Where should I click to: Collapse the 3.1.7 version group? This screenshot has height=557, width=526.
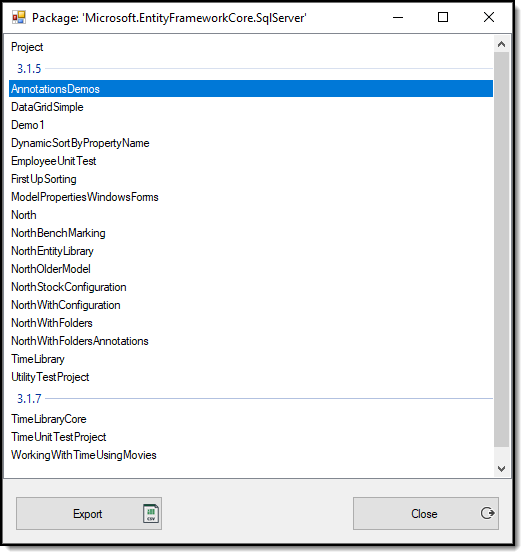pos(29,399)
